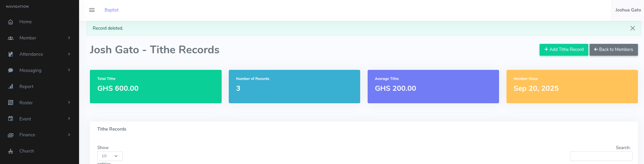
Task: Click the Roster grid icon
Action: point(11,103)
